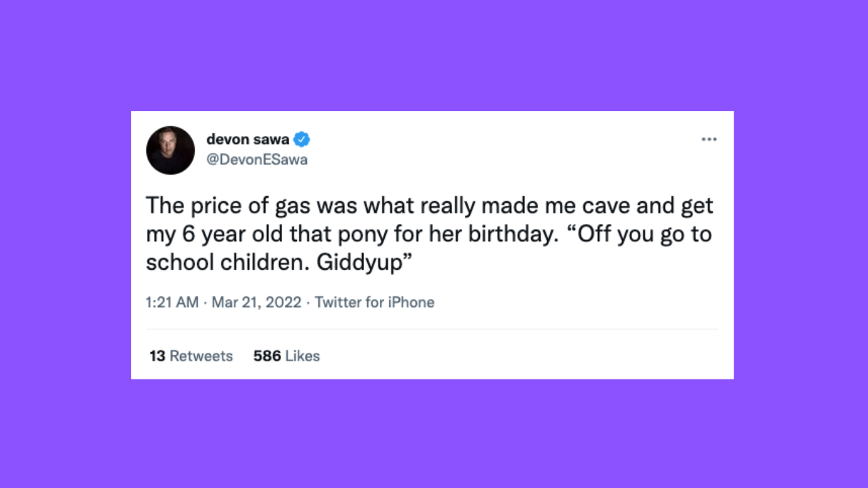868x488 pixels.
Task: Select the tweet text body
Action: (x=430, y=233)
